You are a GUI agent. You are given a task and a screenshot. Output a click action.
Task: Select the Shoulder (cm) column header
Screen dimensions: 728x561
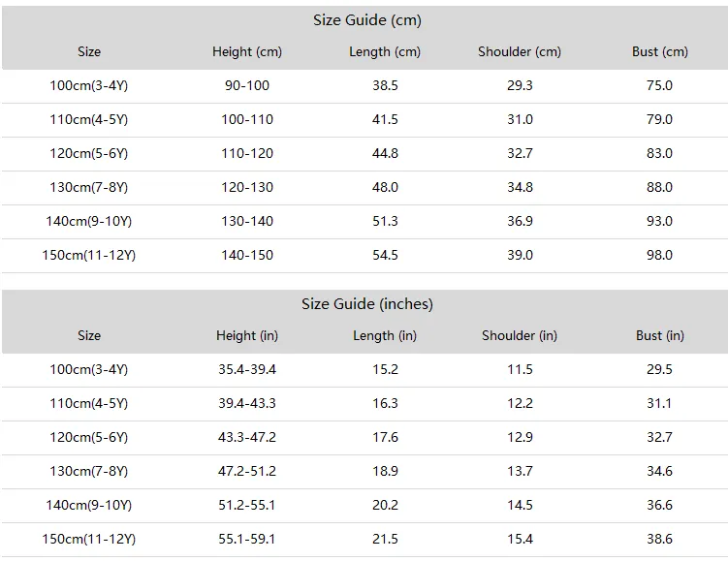click(520, 52)
